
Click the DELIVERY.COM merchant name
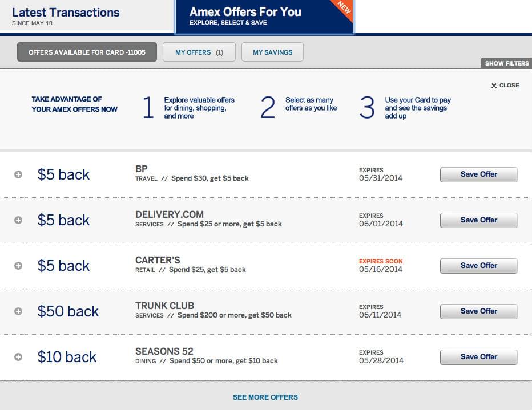[170, 214]
